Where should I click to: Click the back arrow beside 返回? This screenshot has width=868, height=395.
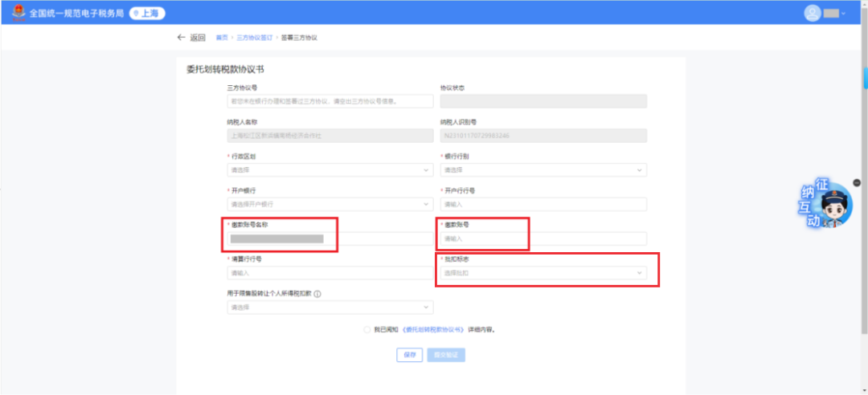click(181, 38)
